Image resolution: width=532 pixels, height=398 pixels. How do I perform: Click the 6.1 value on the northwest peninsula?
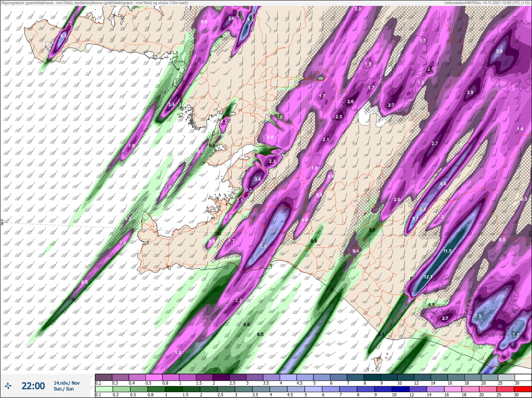pos(63,36)
